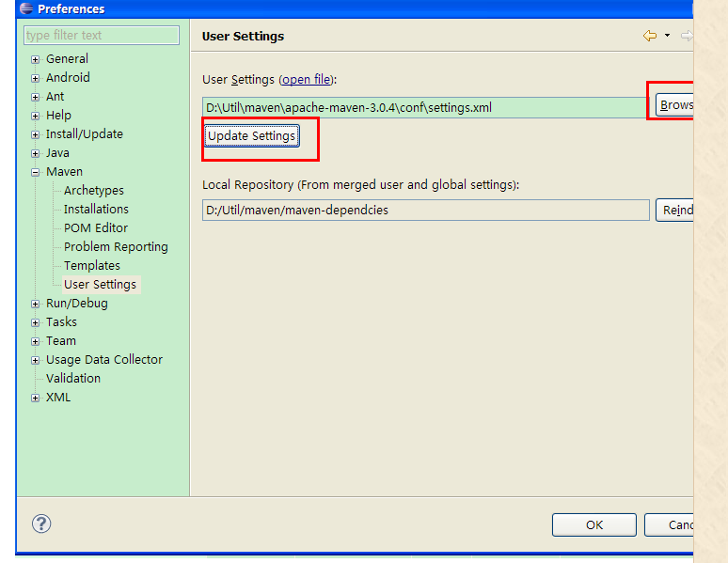
Task: Select Maven preferences category
Action: pyautogui.click(x=64, y=172)
